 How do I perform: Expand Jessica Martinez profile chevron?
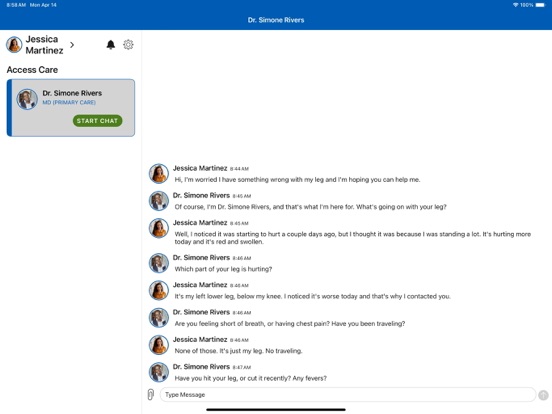[72, 45]
